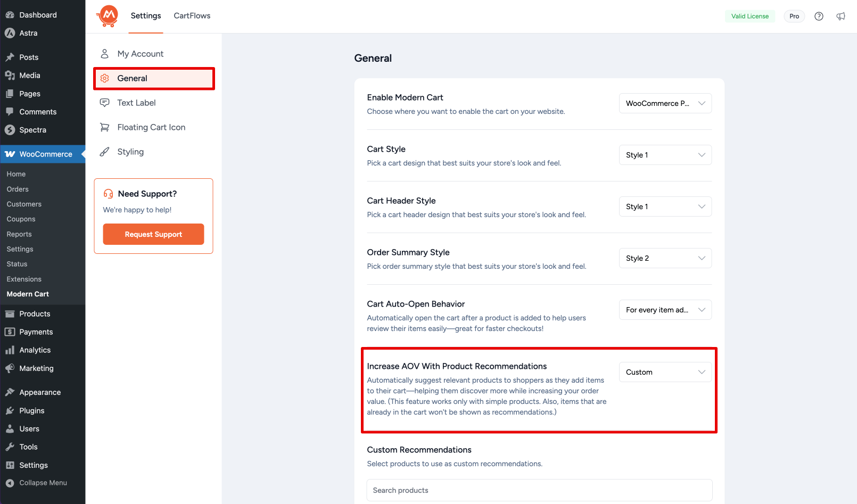Click the General gear icon

point(105,78)
